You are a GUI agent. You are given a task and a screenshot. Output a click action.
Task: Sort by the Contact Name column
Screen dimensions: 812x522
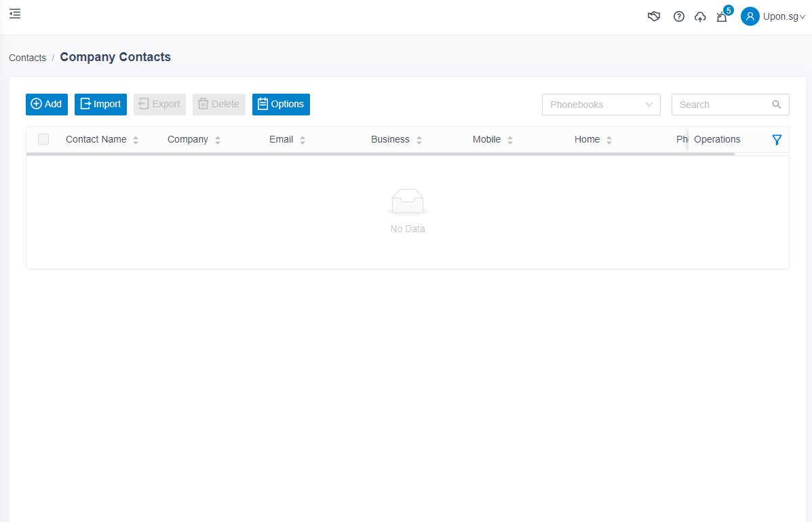136,140
